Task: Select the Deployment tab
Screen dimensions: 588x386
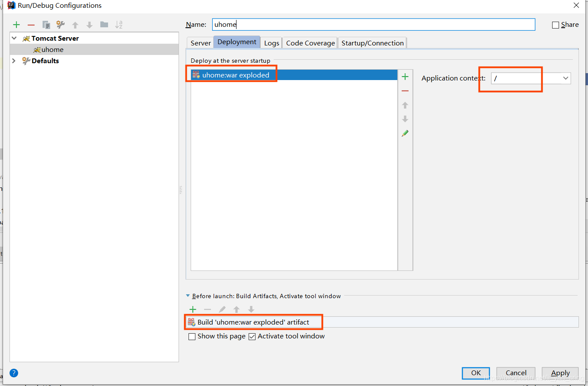Action: point(237,42)
